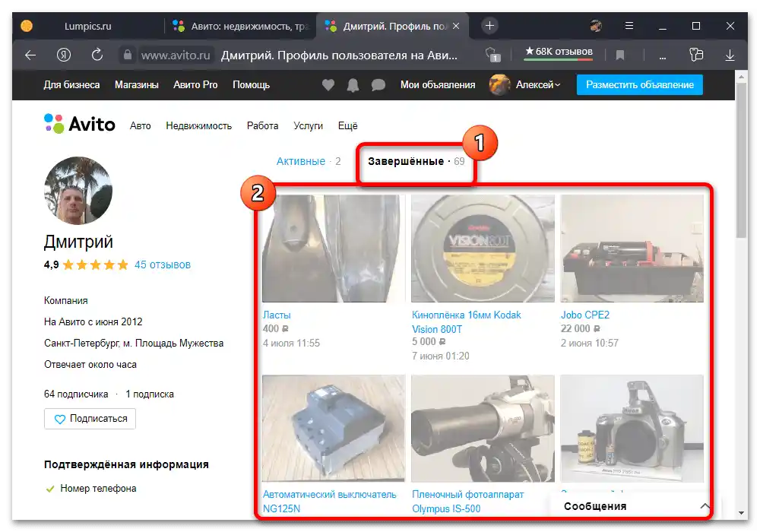Screen dimensions: 760x532
Task: Open the Olympus IS-500 camera photo
Action: pyautogui.click(x=483, y=429)
